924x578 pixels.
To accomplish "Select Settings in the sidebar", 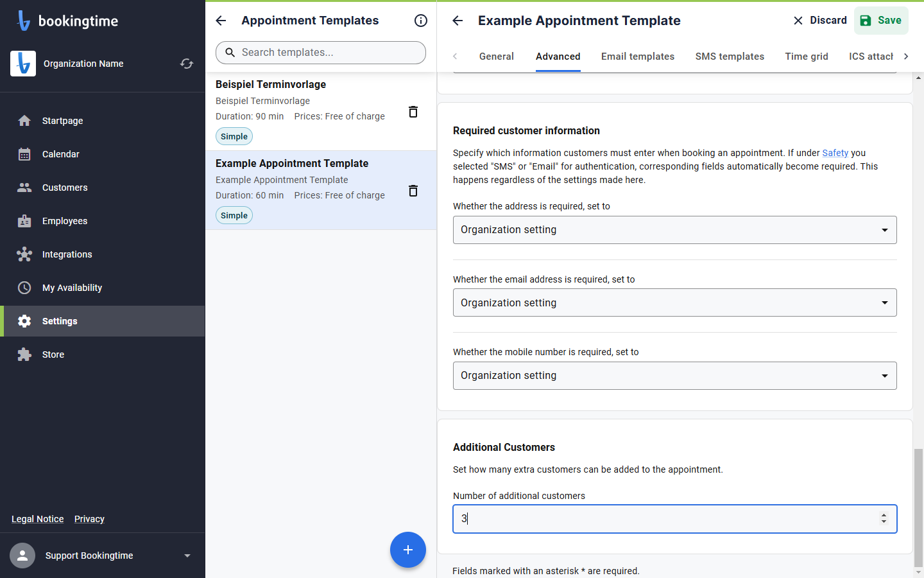I will (103, 321).
